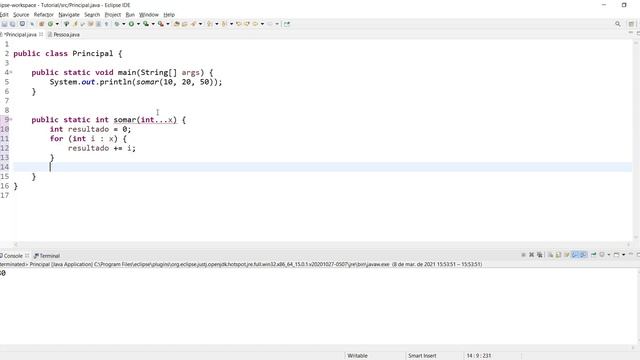
Task: Click the External Tools run icon
Action: (161, 24)
